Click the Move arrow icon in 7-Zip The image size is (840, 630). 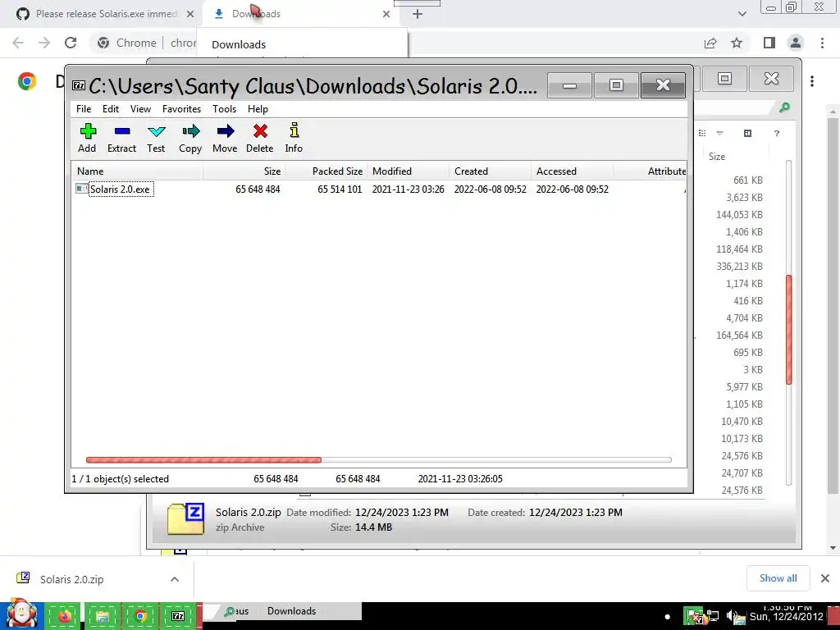click(226, 131)
